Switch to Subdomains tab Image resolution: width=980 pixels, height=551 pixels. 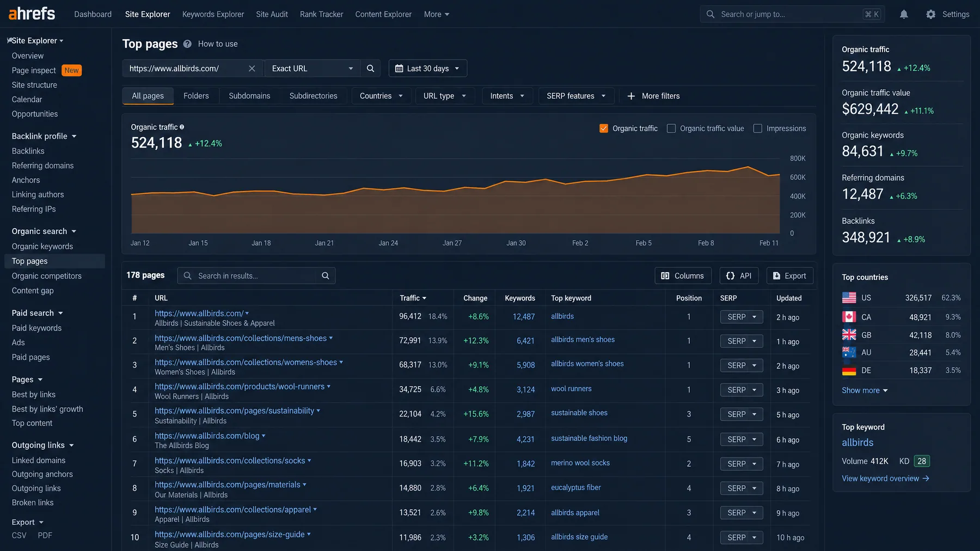click(x=249, y=96)
